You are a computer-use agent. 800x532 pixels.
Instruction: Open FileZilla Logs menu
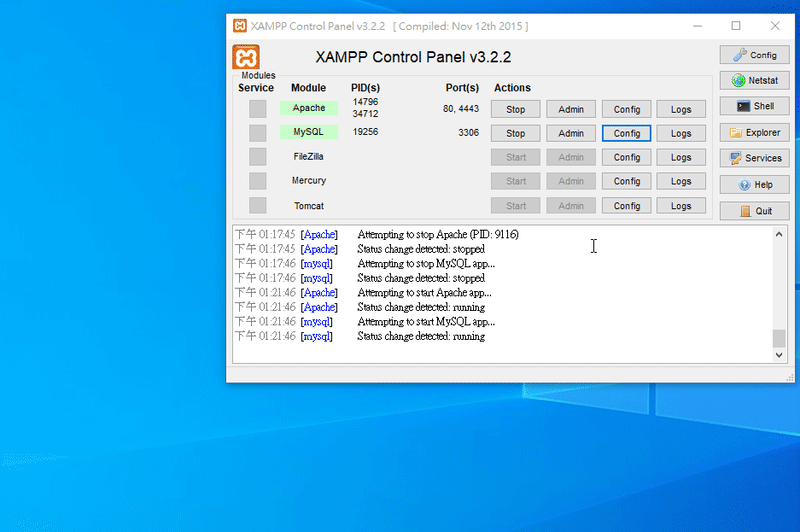(681, 157)
